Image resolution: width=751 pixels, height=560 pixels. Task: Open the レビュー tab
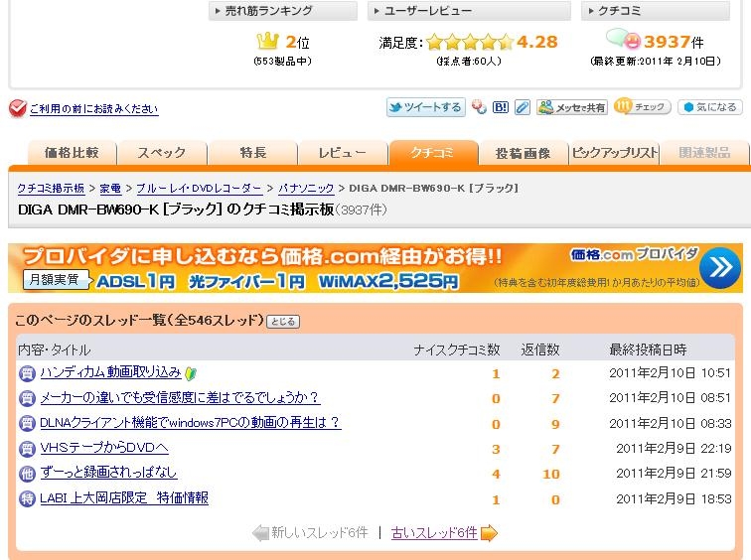[343, 153]
